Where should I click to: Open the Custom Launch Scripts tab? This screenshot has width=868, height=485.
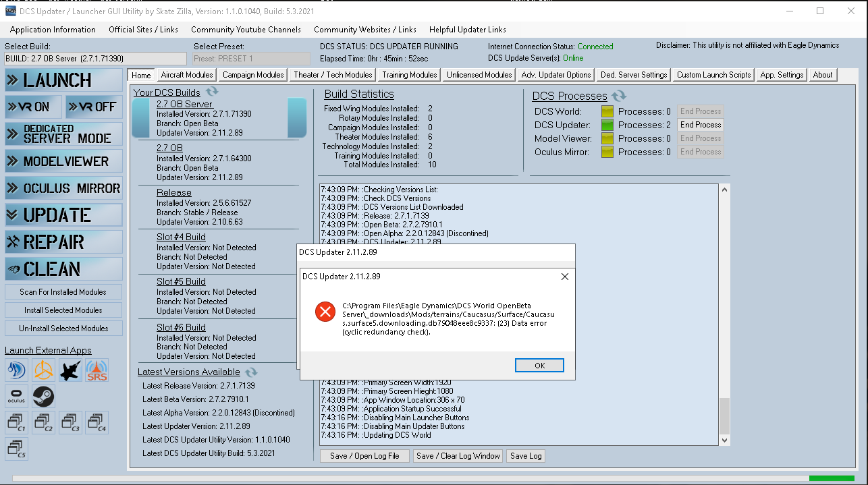click(x=714, y=75)
